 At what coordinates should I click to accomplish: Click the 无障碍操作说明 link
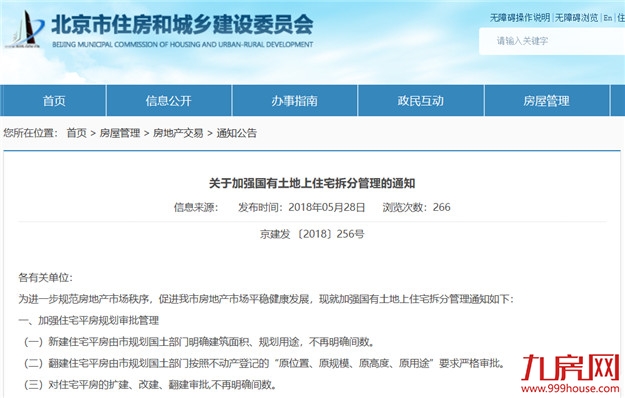coord(520,18)
